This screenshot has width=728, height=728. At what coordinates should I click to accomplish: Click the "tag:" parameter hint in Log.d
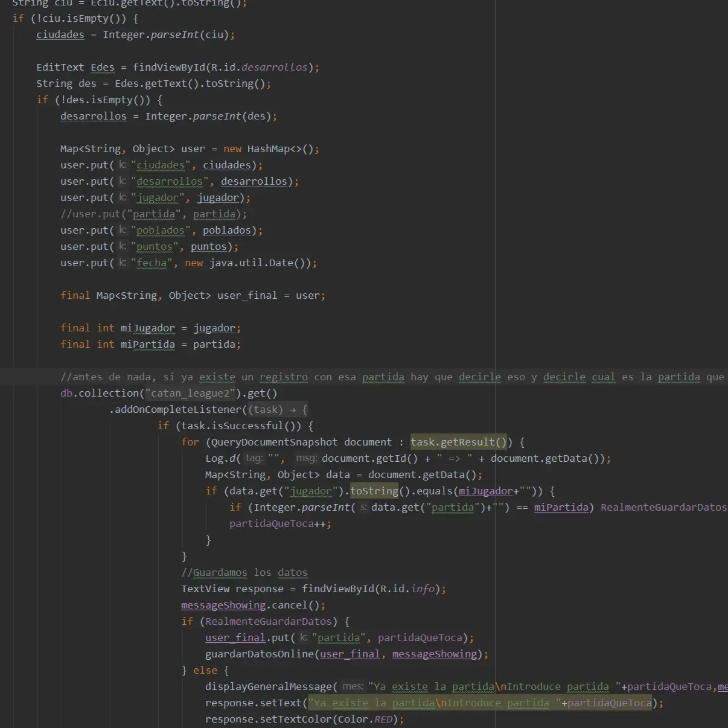254,459
